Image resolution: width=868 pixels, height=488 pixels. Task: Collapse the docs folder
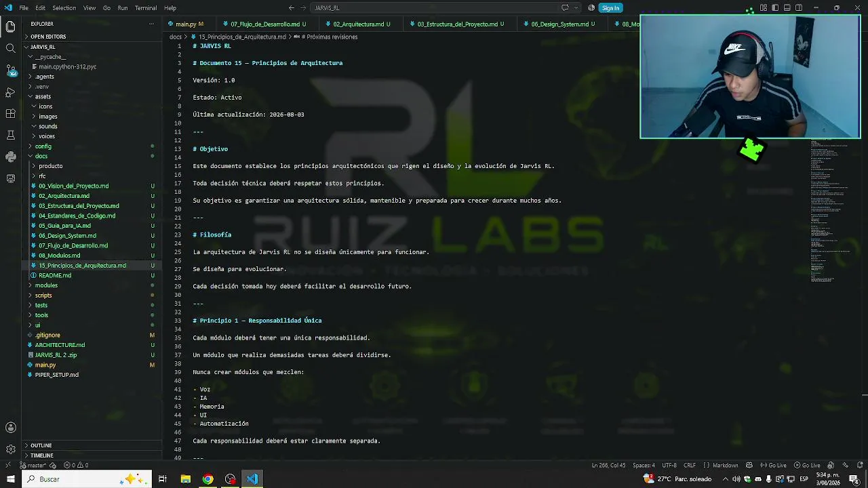[x=92, y=156]
